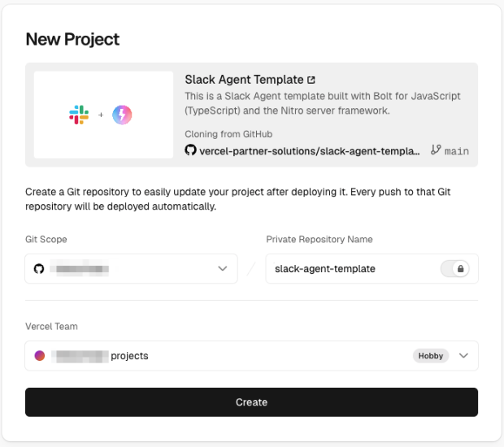Click the Hobby plan badge
Screen dimensions: 504x447
click(431, 355)
